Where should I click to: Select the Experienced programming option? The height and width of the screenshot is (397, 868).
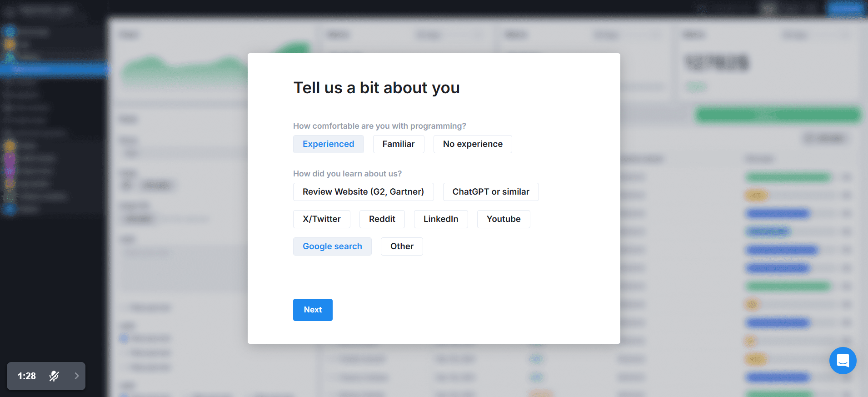(x=328, y=144)
